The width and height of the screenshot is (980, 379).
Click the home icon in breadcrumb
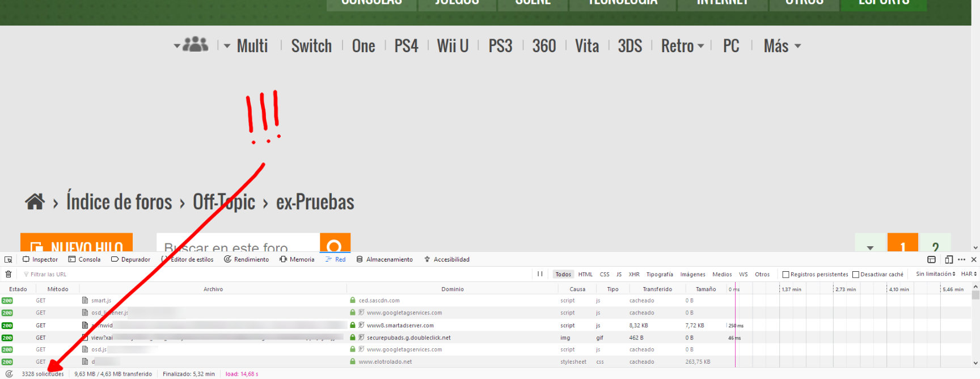(35, 201)
